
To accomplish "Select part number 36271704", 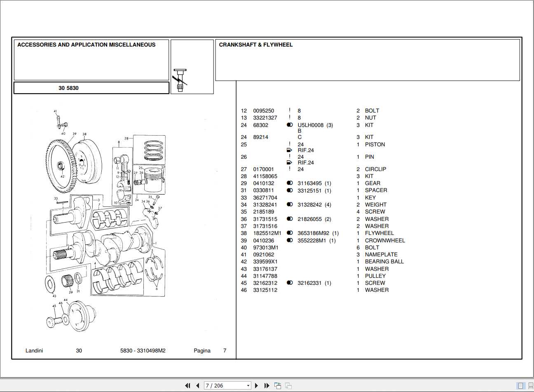I will click(265, 197).
